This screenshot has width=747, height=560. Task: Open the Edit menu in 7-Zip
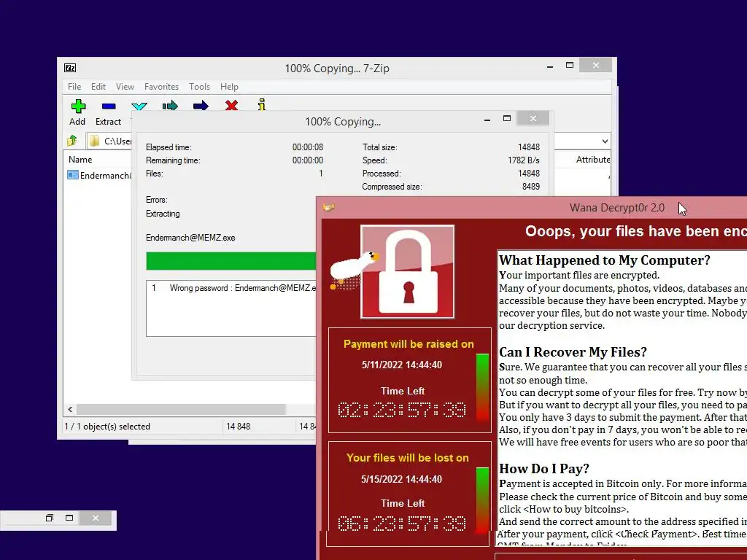tap(98, 87)
